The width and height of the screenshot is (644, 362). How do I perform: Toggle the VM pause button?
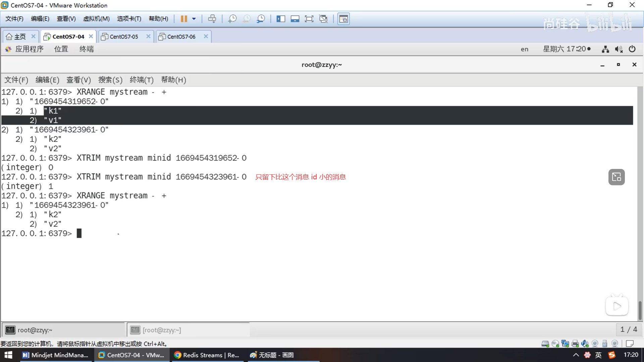tap(184, 19)
